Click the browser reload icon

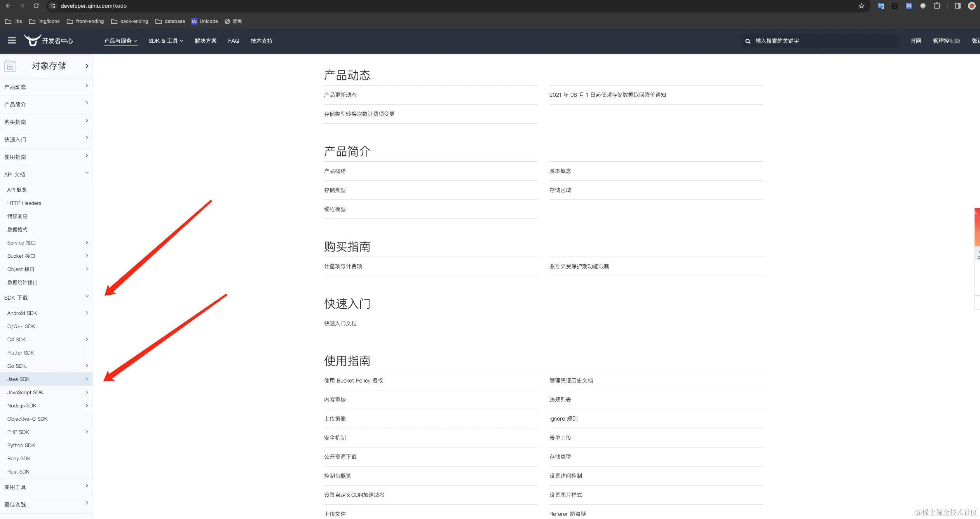coord(36,6)
